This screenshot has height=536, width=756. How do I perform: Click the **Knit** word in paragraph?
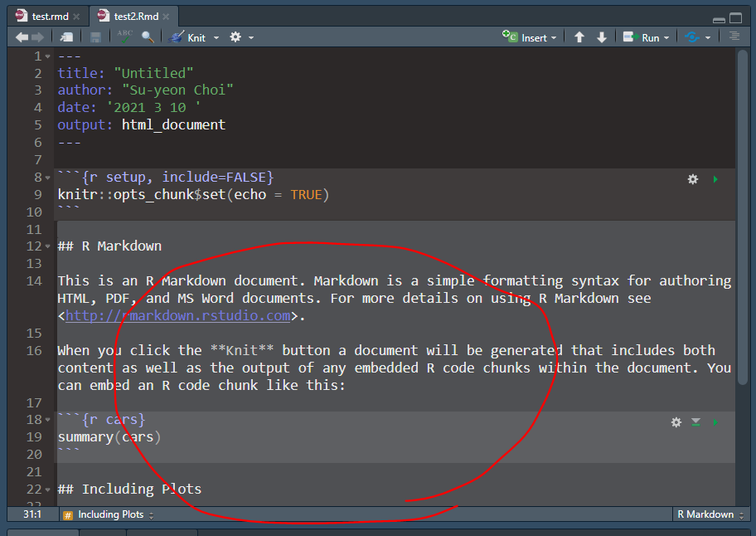(x=242, y=350)
